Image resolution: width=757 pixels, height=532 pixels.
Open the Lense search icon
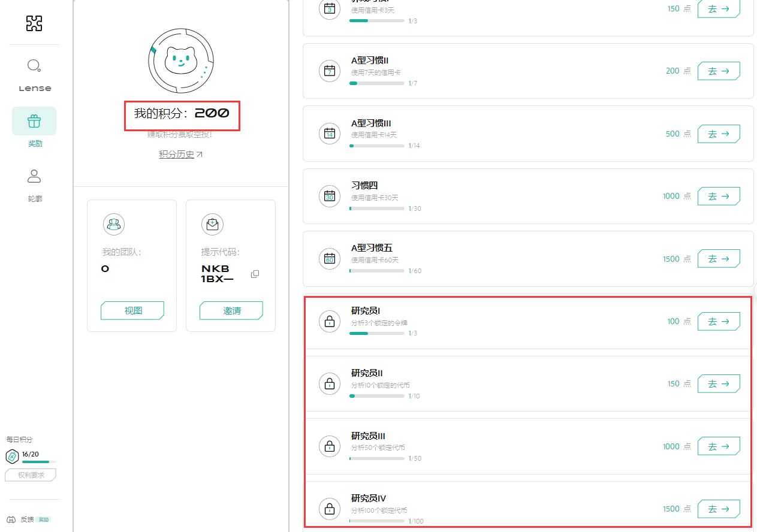click(34, 65)
